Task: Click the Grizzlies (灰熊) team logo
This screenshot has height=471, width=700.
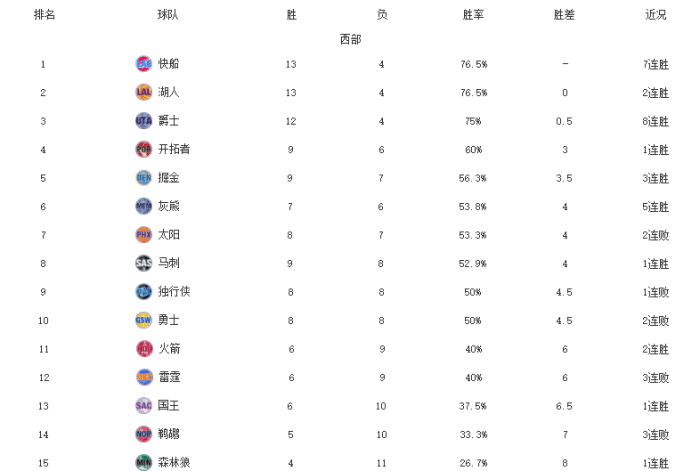Action: point(144,206)
